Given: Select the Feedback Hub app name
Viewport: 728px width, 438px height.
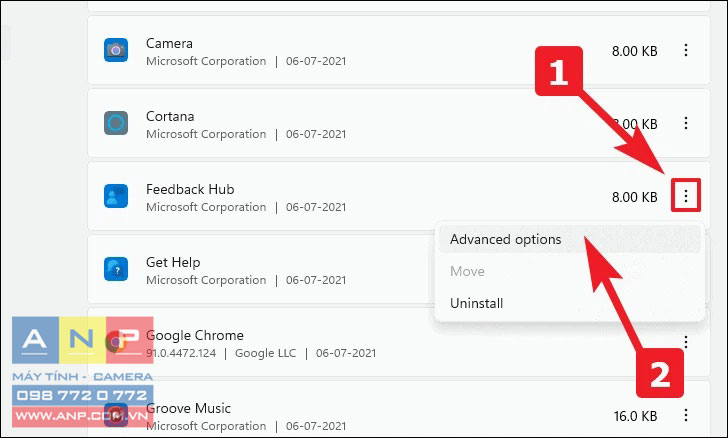Looking at the screenshot, I should click(x=190, y=189).
